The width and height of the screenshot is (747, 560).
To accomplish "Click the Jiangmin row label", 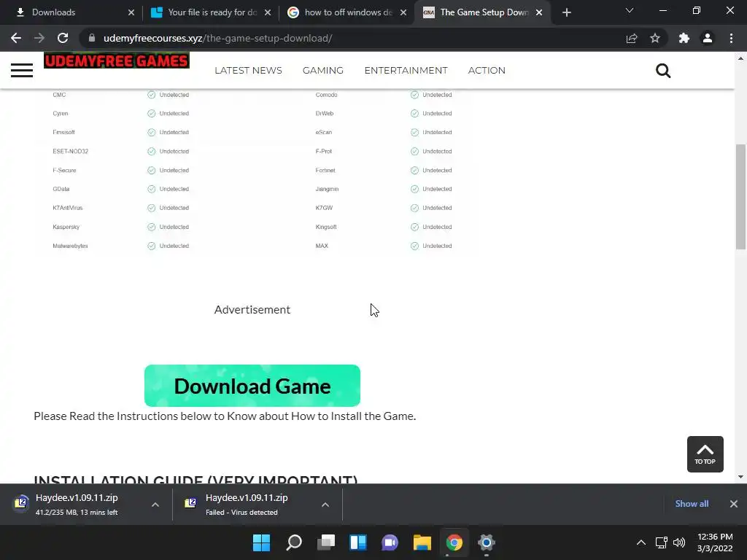I will (x=327, y=189).
